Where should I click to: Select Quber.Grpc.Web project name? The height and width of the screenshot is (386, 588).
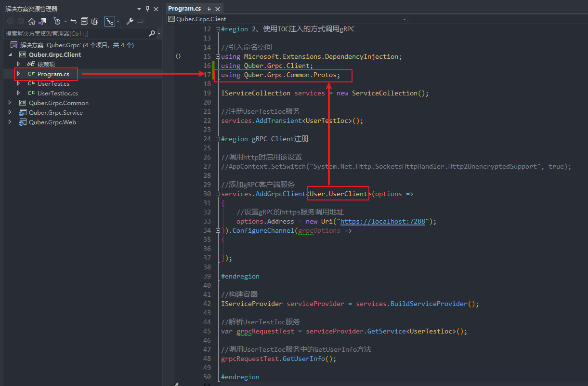[x=52, y=122]
